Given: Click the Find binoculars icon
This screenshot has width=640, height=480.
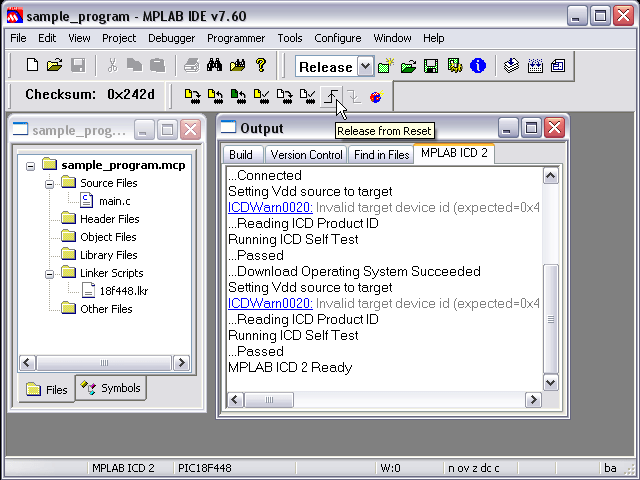Looking at the screenshot, I should 214,65.
